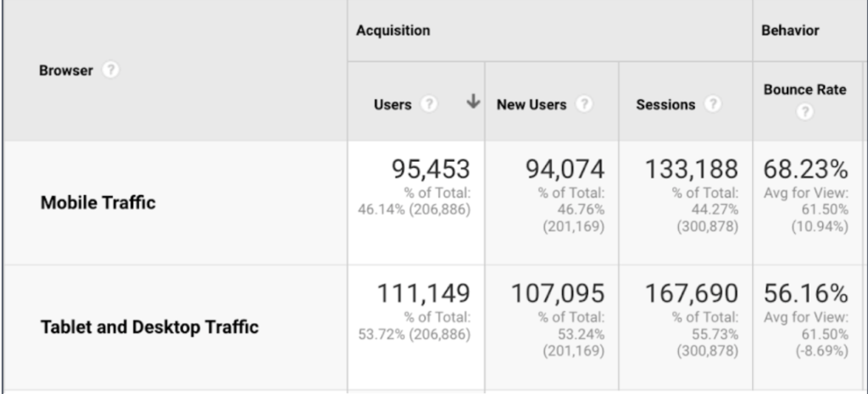This screenshot has height=394, width=868.
Task: Sort table by Sessions column header
Action: coord(665,104)
